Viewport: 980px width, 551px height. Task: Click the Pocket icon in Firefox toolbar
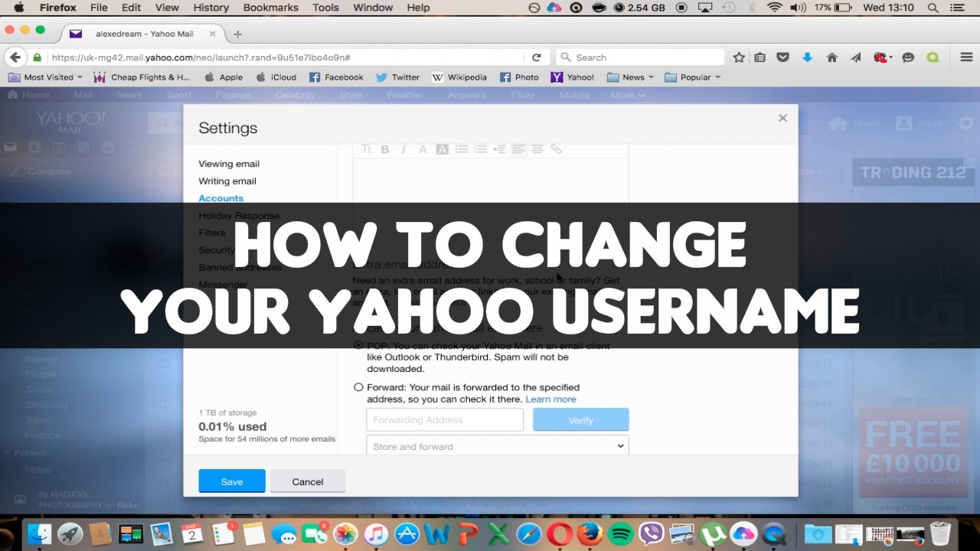(783, 57)
